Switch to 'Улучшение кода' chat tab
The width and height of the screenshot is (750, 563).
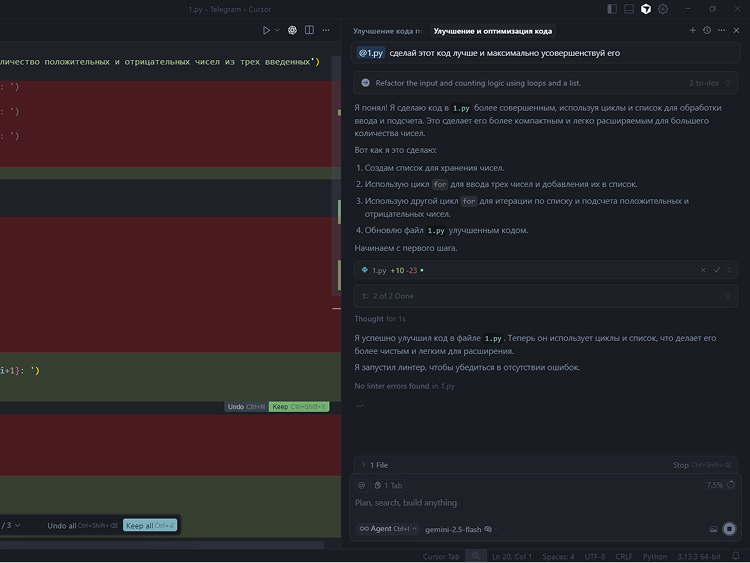[387, 31]
